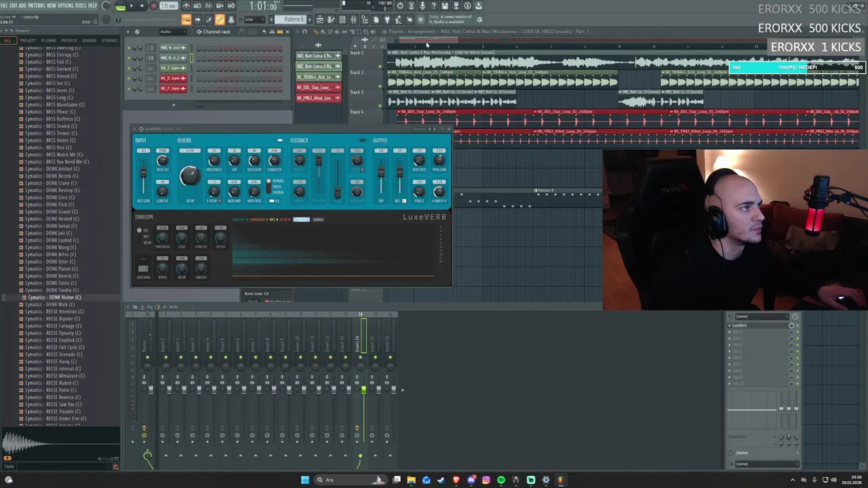Click the LuxeVerb next preset arrow
The image size is (868, 488).
click(435, 129)
